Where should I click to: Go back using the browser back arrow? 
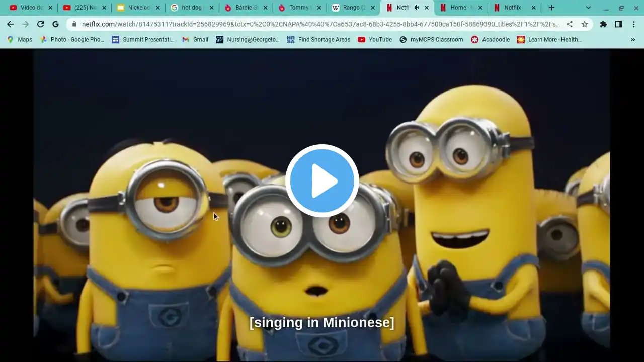tap(10, 24)
